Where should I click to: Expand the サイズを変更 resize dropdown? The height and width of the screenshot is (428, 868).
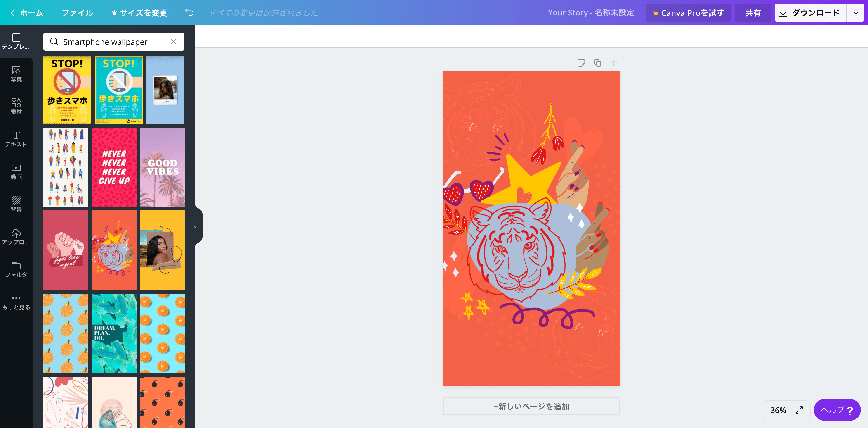[139, 13]
